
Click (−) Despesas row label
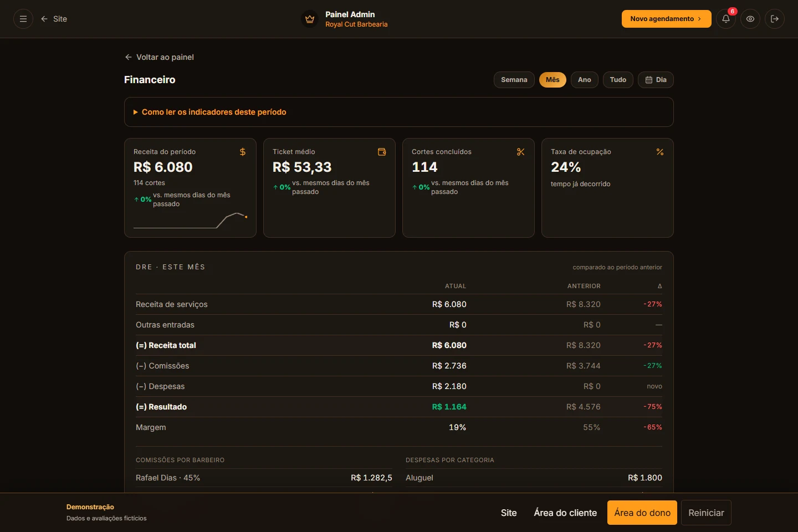tap(160, 386)
